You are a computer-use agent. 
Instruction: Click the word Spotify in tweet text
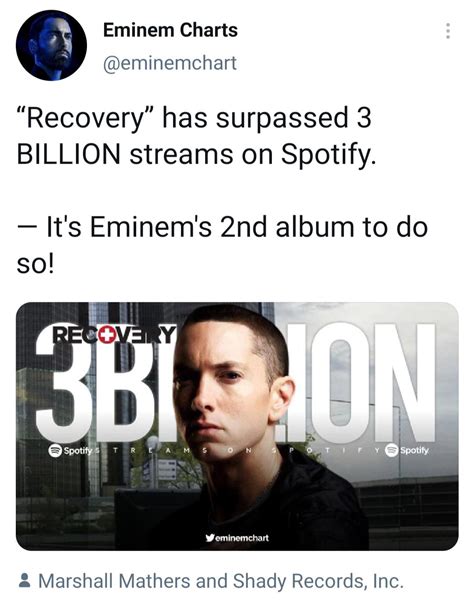click(x=328, y=154)
